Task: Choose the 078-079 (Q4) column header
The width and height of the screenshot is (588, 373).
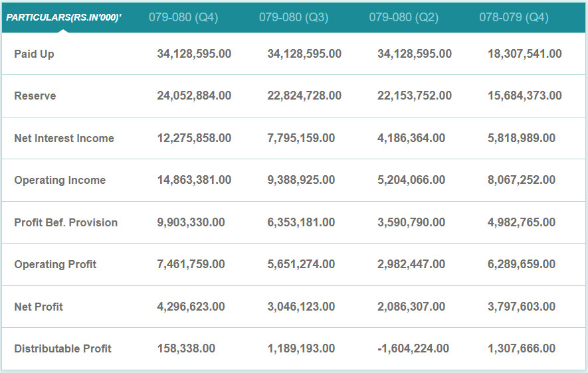Action: (514, 17)
